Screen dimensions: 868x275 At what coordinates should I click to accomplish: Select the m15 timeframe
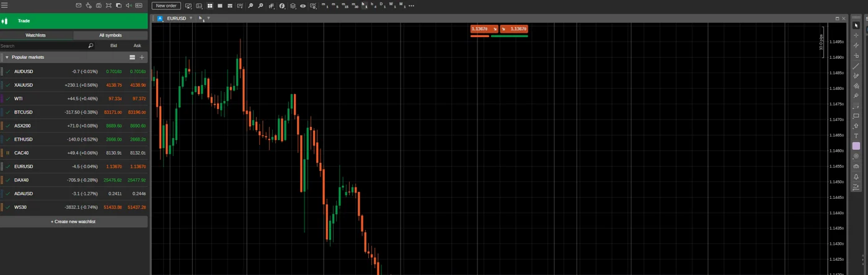tap(345, 5)
